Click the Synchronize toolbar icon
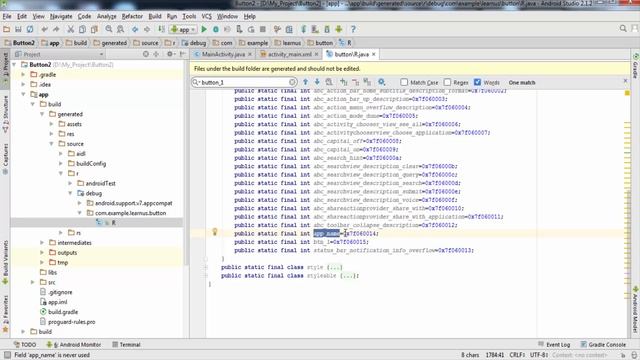This screenshot has width=640, height=360. [x=30, y=29]
